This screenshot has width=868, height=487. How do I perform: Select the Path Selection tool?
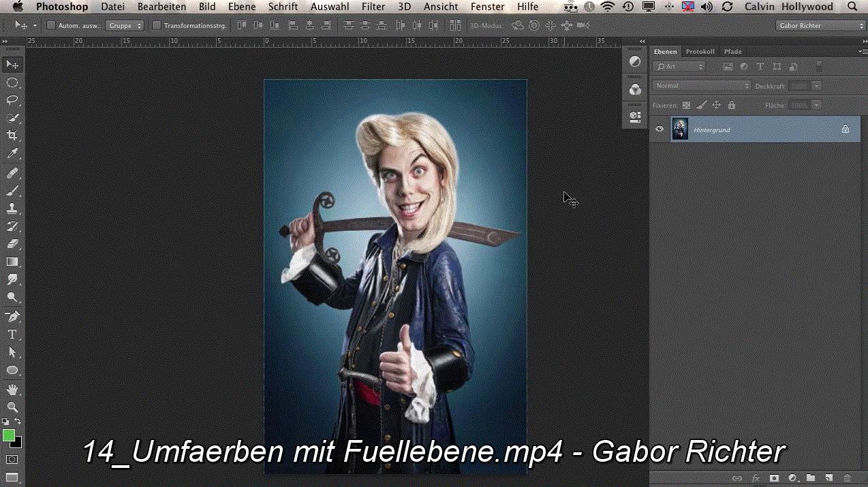[x=12, y=353]
